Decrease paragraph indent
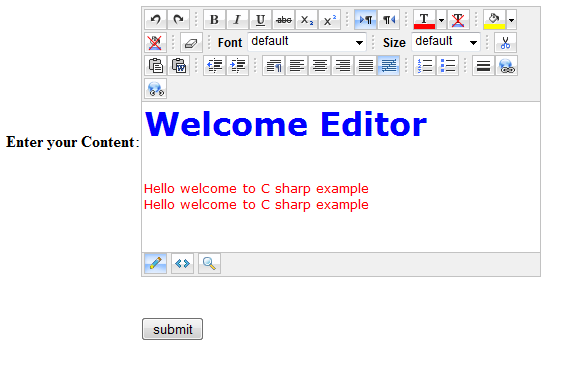The height and width of the screenshot is (367, 570). click(214, 66)
